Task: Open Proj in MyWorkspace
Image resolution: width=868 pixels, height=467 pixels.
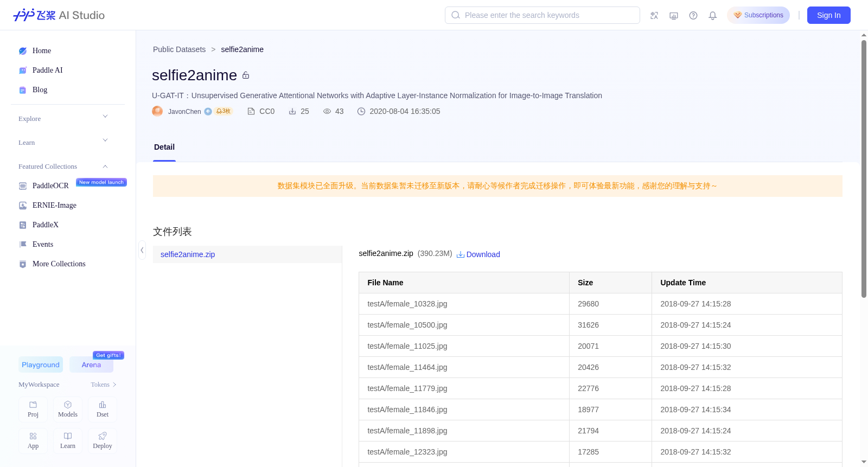Action: point(33,410)
